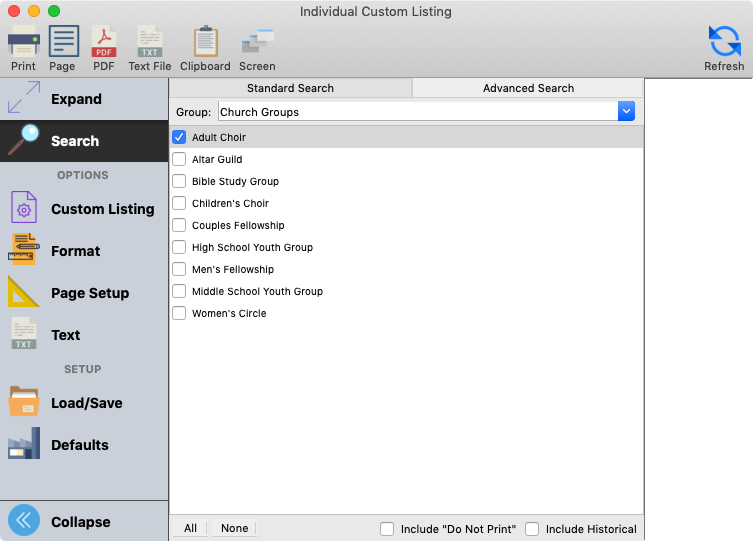The image size is (753, 541).
Task: Enable Include "Do Not Print" option
Action: pos(387,529)
